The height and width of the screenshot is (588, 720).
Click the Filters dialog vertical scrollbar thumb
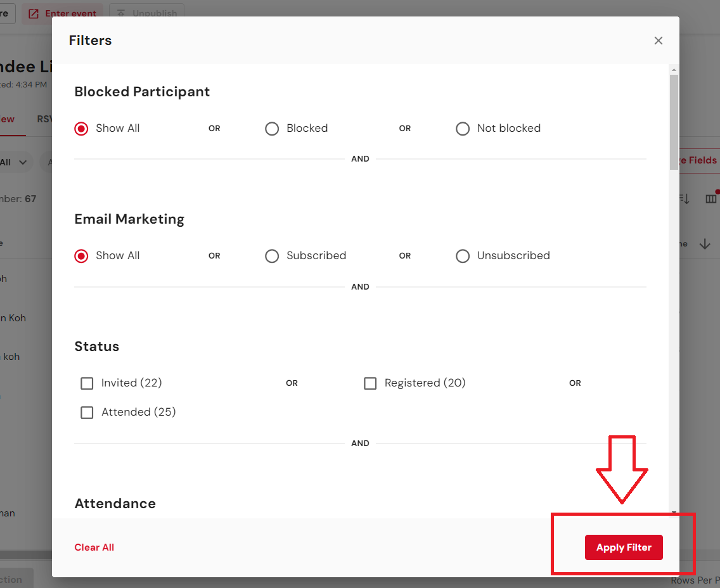[x=674, y=122]
